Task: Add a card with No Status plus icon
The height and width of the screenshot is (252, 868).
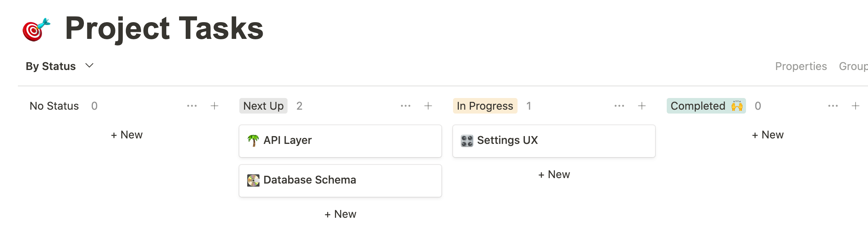Action: (214, 106)
